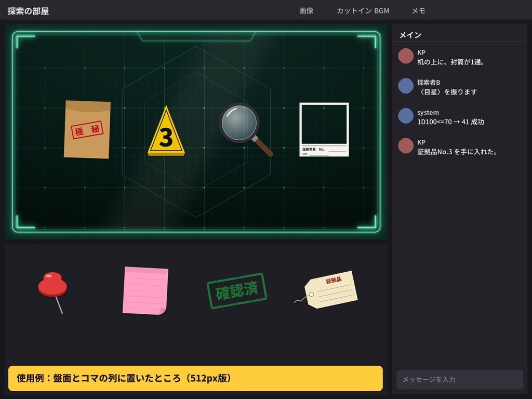Click the green 確認済 stamp
The image size is (532, 399).
[237, 291]
